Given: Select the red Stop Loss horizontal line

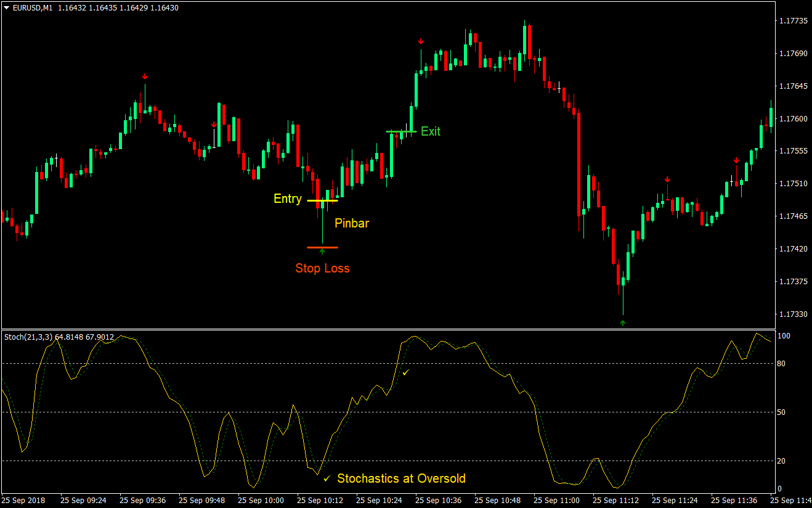Looking at the screenshot, I should 322,247.
